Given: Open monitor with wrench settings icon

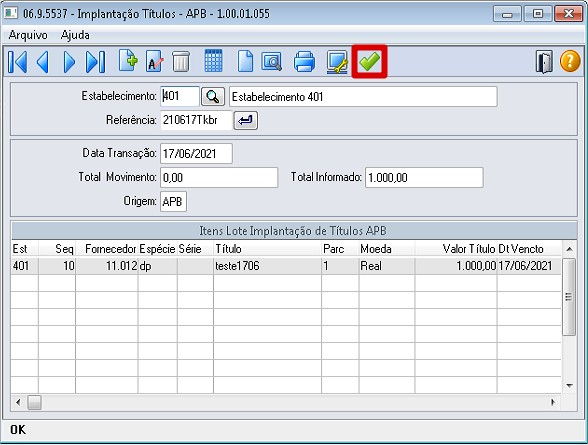Looking at the screenshot, I should click(x=337, y=62).
